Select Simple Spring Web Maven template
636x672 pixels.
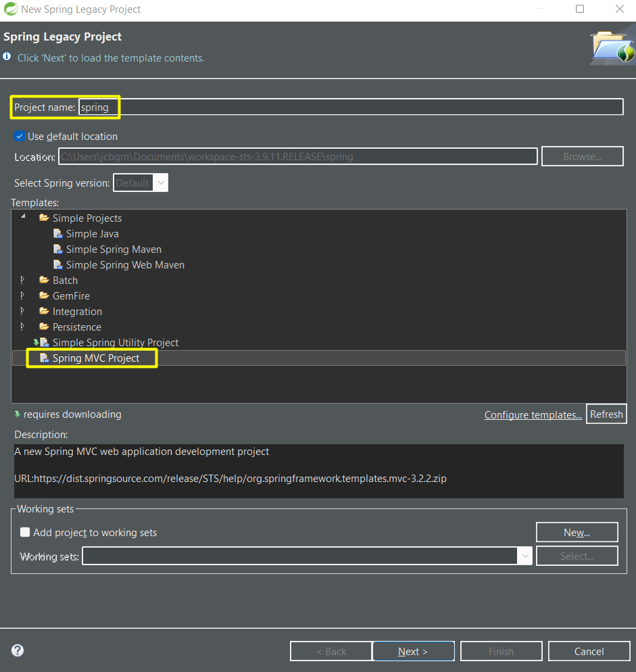pos(125,265)
